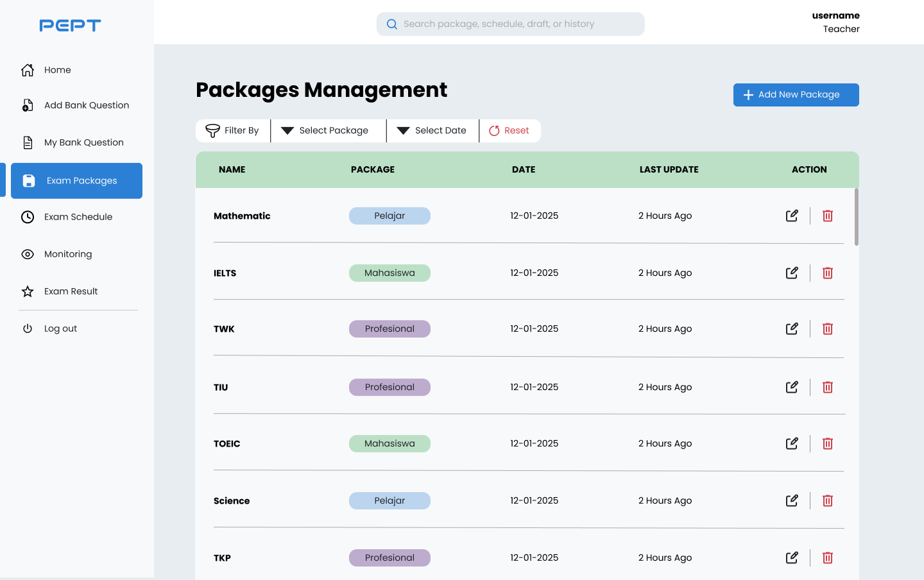Edit the Mathematic package

coord(792,216)
